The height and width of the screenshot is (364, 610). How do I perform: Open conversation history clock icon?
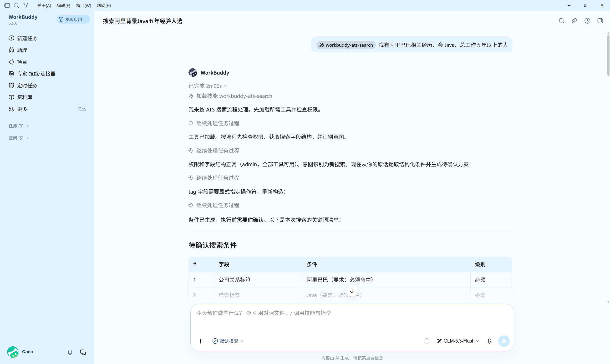pyautogui.click(x=587, y=21)
